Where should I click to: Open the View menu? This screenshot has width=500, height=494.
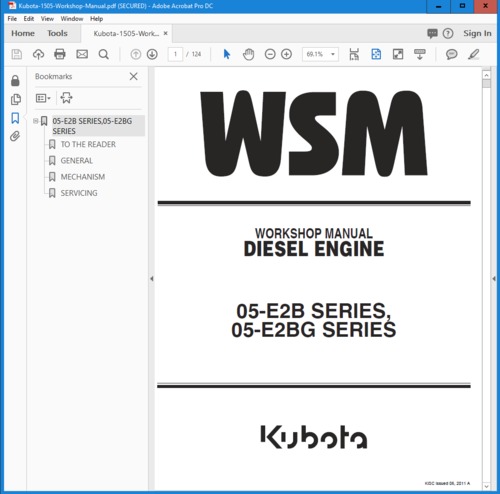pos(47,19)
